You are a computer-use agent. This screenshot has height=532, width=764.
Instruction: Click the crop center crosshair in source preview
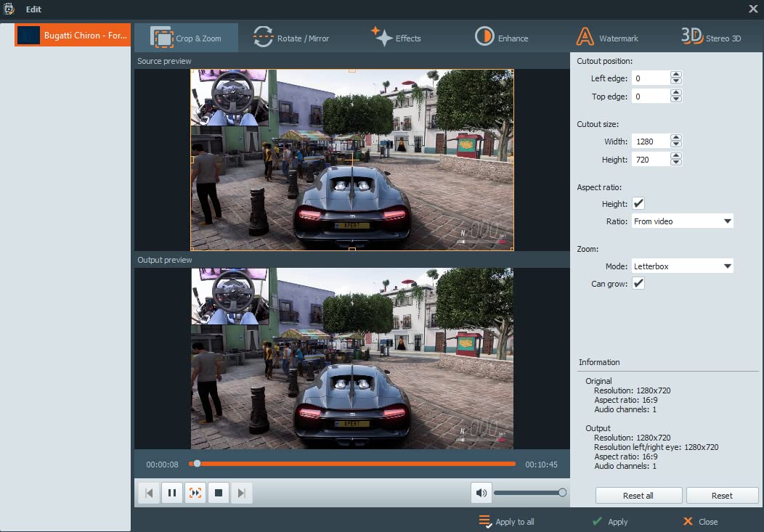coord(352,160)
